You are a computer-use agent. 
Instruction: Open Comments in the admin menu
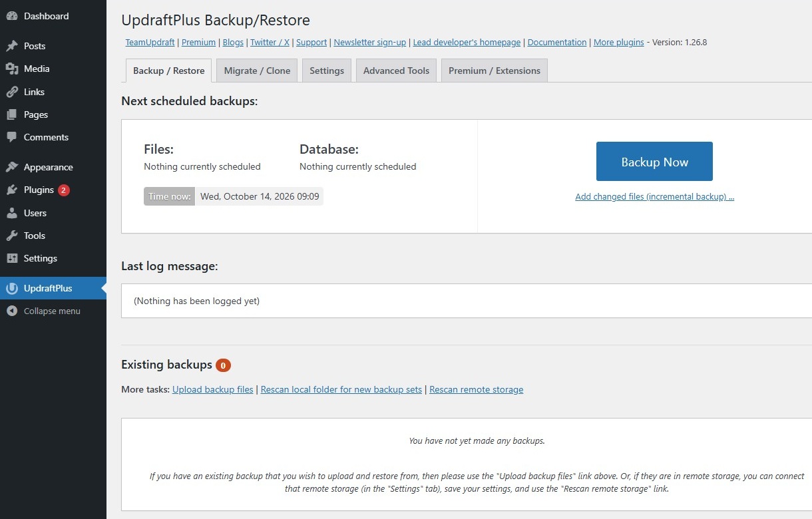pos(46,137)
